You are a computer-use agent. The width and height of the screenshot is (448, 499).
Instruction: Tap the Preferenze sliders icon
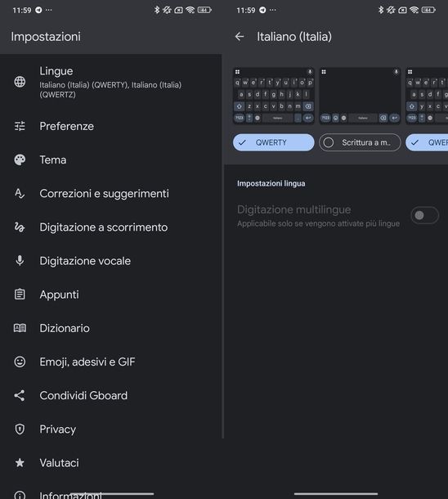20,126
